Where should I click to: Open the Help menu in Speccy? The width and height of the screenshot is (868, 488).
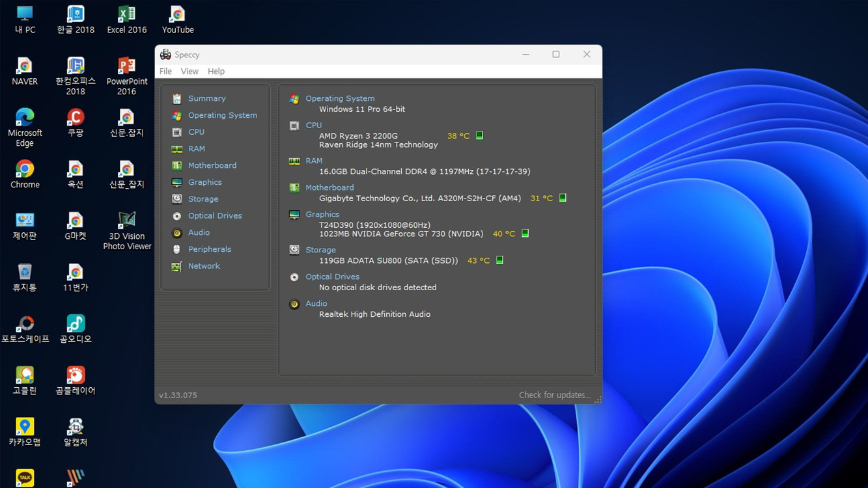point(216,72)
